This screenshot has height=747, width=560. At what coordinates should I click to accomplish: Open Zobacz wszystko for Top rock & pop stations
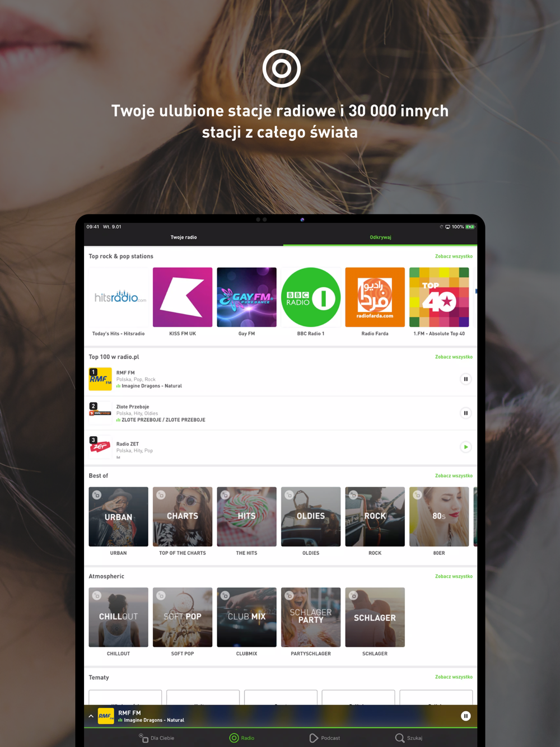pyautogui.click(x=454, y=256)
